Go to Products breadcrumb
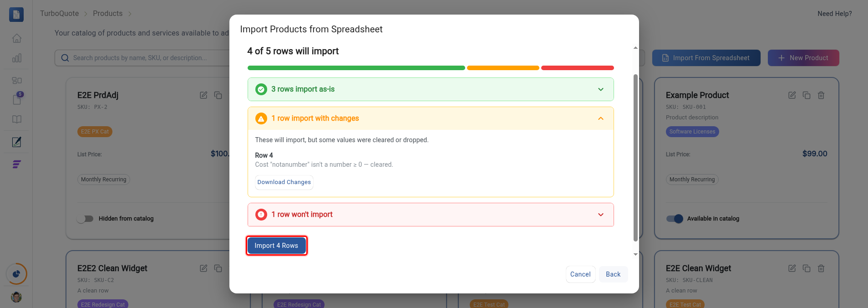868x308 pixels. point(108,14)
